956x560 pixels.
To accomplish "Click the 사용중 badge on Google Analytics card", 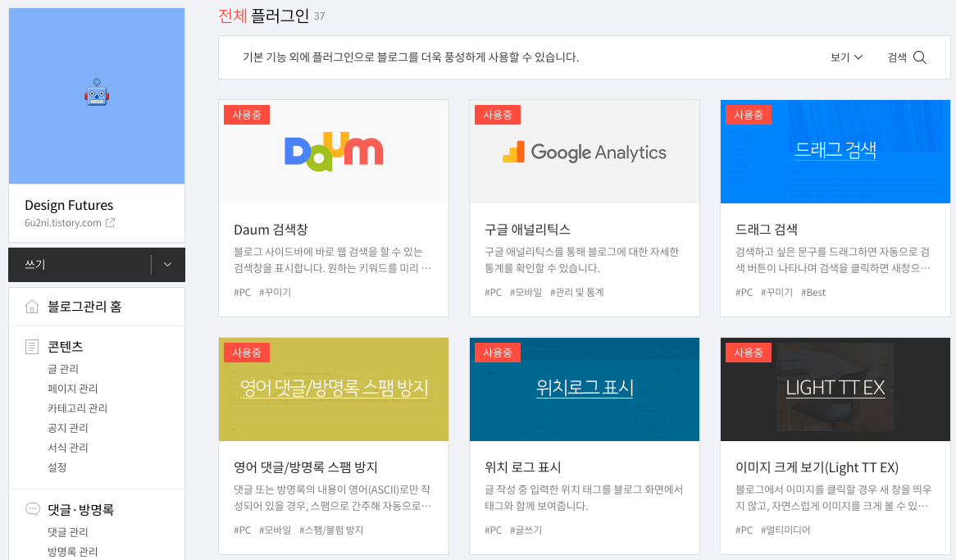I will click(498, 115).
